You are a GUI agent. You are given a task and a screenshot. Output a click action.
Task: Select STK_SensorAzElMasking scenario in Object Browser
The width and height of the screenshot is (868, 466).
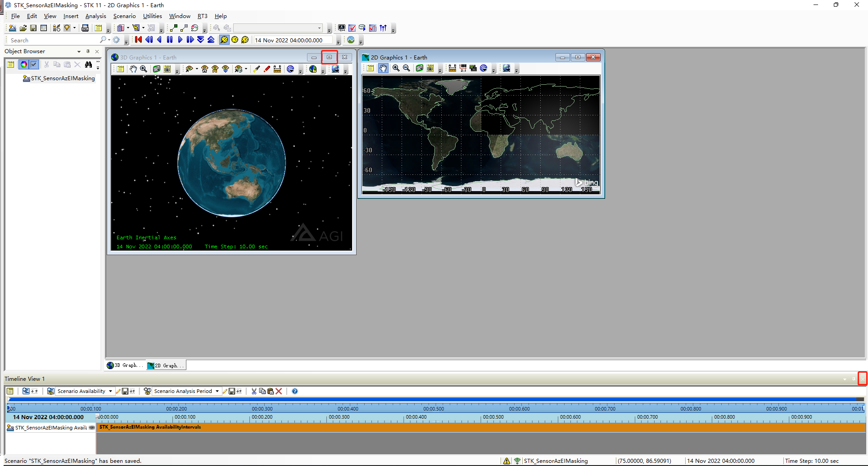point(63,78)
